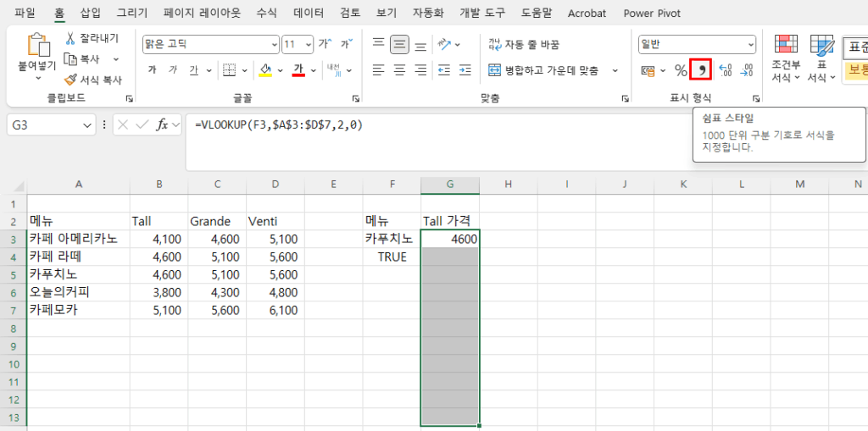Align cell text left
868x431 pixels.
click(x=379, y=70)
